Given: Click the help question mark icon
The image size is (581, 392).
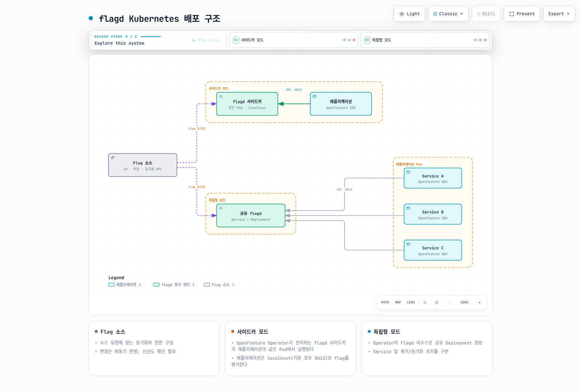Looking at the screenshot, I should [436, 302].
